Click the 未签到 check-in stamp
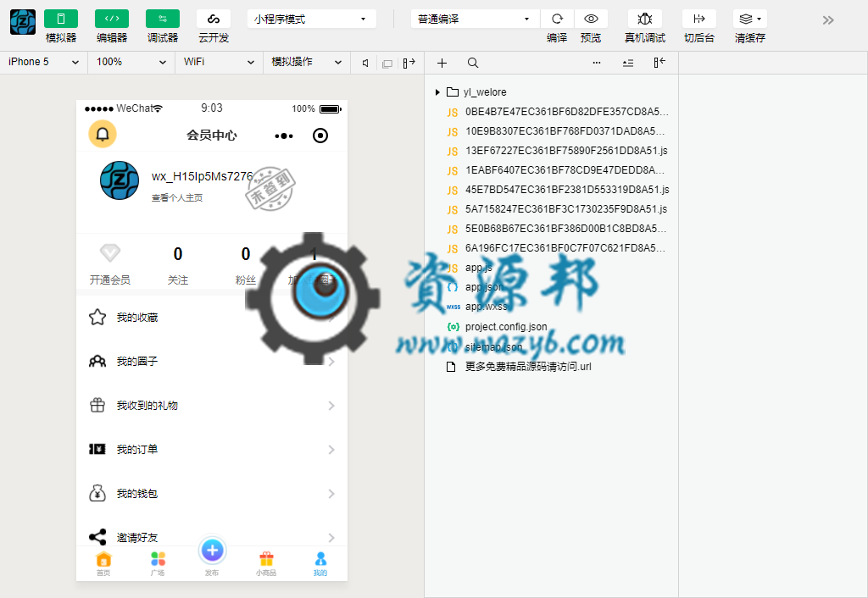 (270, 189)
